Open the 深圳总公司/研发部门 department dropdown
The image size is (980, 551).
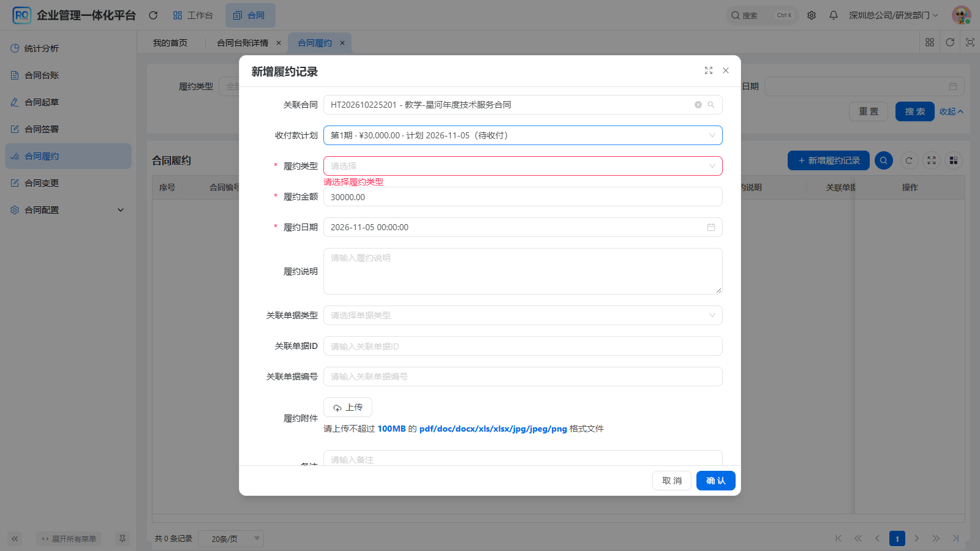point(893,15)
